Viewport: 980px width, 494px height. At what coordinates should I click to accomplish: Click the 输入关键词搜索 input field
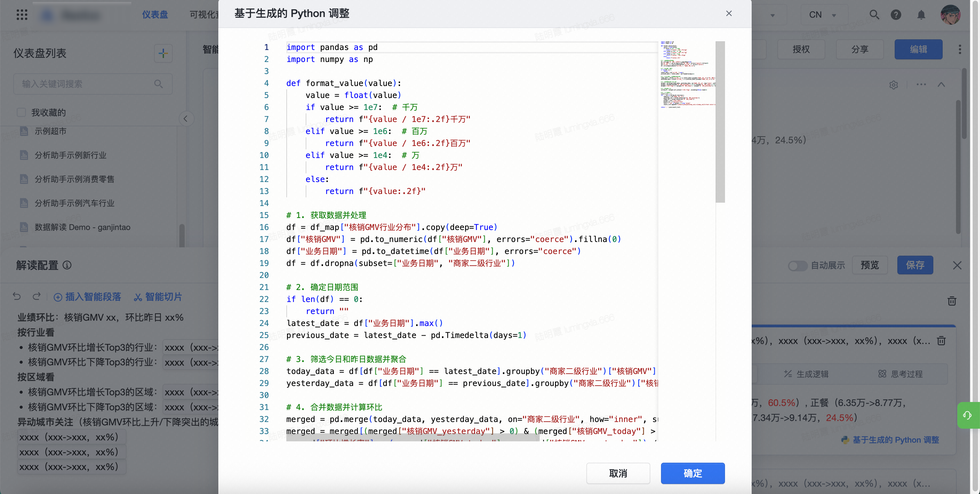(x=87, y=84)
